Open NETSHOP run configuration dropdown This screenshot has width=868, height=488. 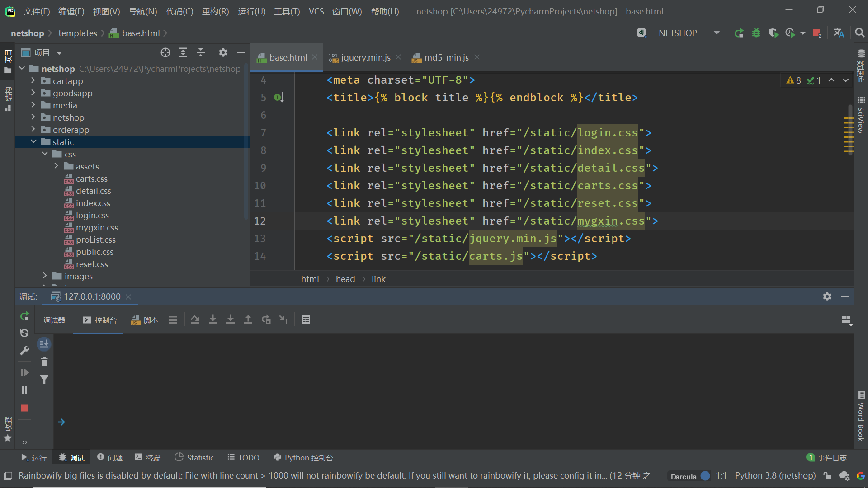[x=717, y=33]
